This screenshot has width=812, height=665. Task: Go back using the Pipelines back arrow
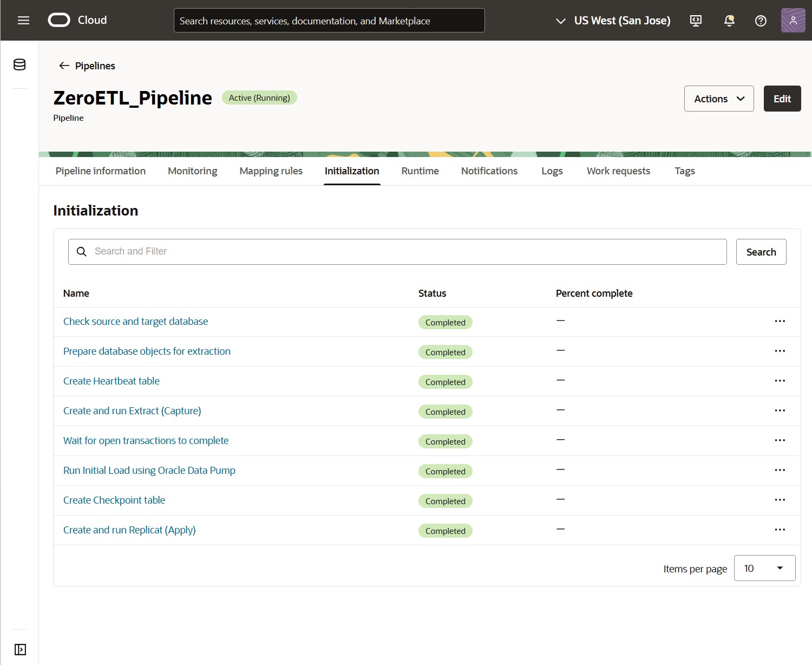[x=64, y=66]
